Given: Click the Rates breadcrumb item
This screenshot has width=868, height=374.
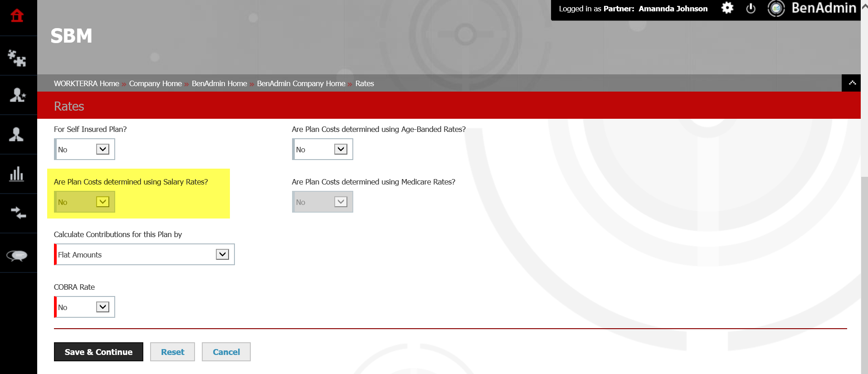Looking at the screenshot, I should click(365, 83).
